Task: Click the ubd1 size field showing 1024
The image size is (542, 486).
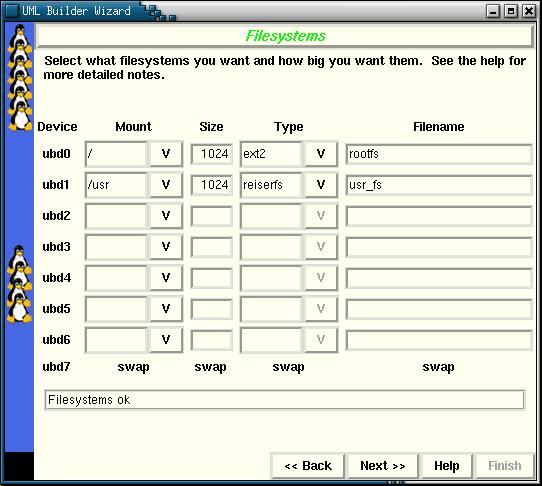Action: 212,185
